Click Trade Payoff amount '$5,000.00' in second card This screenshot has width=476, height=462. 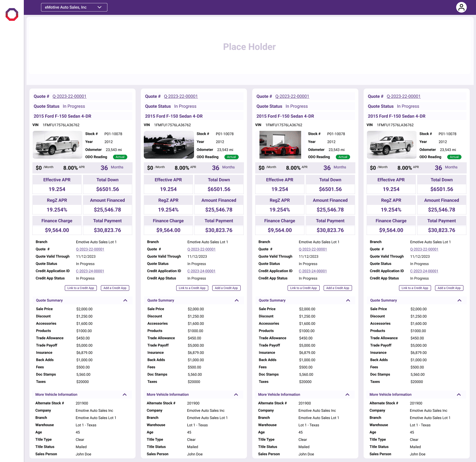click(x=196, y=345)
